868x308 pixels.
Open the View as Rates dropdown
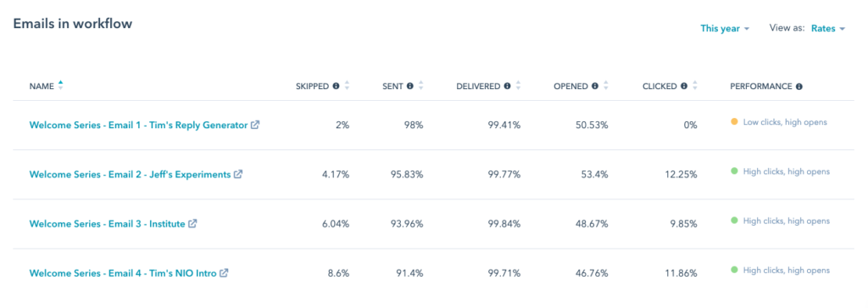point(828,28)
